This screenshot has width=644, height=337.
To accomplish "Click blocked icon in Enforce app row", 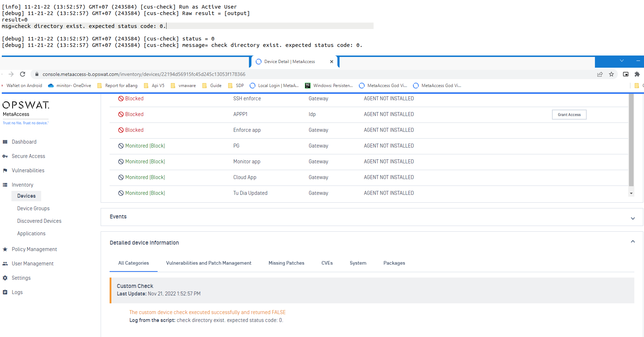I will [121, 130].
